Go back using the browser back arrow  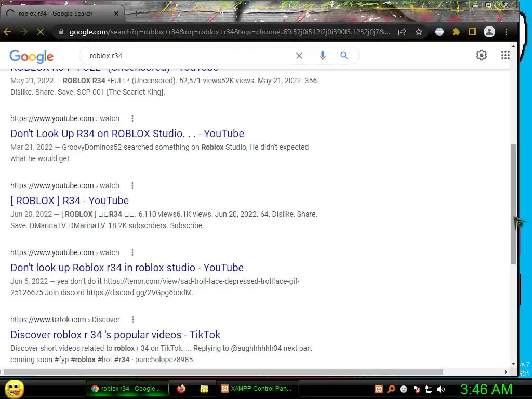(x=7, y=32)
